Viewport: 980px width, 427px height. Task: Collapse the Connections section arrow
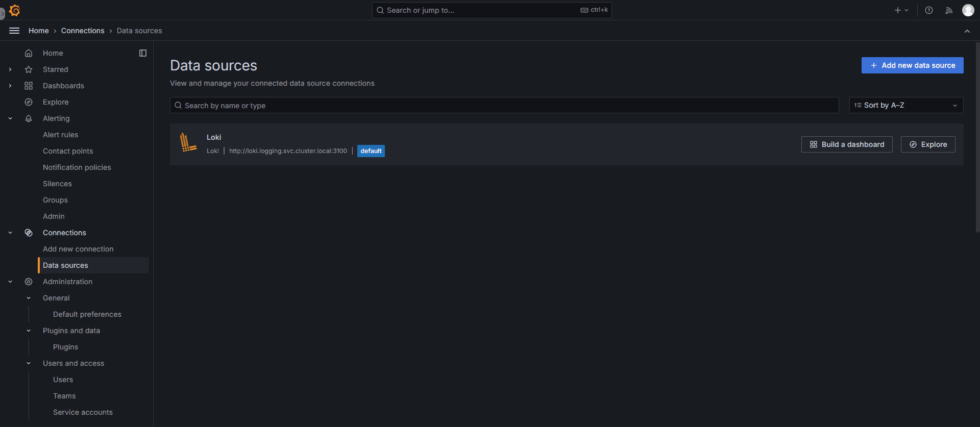tap(10, 233)
